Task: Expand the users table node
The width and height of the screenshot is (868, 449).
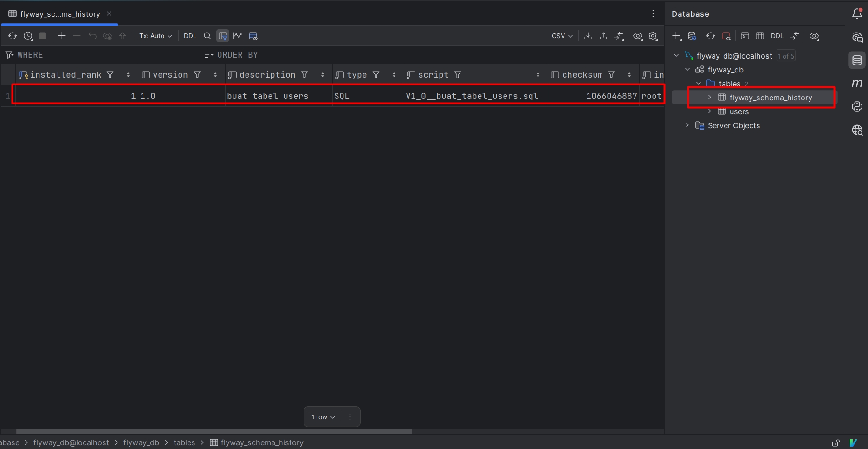Action: click(709, 111)
